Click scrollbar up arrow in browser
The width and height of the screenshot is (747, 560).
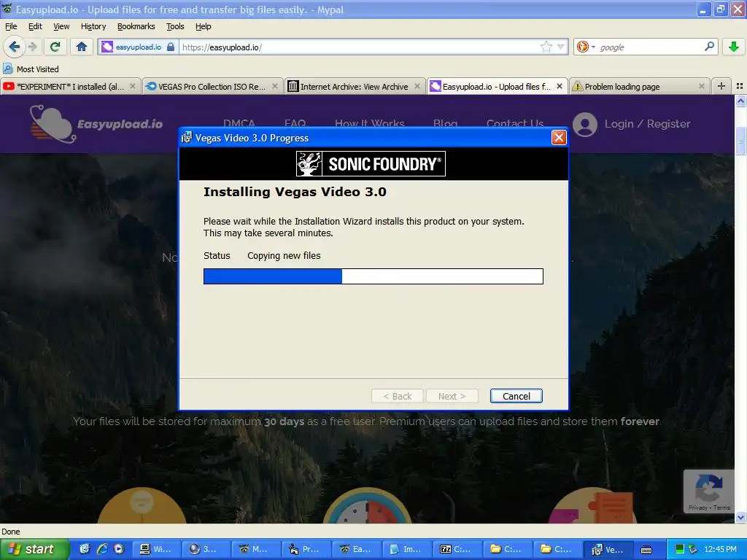(x=740, y=101)
